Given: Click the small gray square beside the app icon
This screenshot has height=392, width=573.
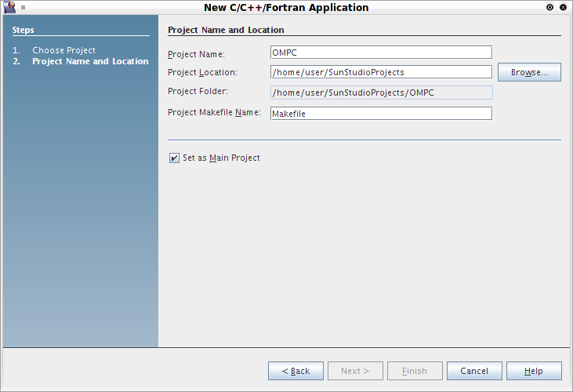Looking at the screenshot, I should (x=23, y=7).
